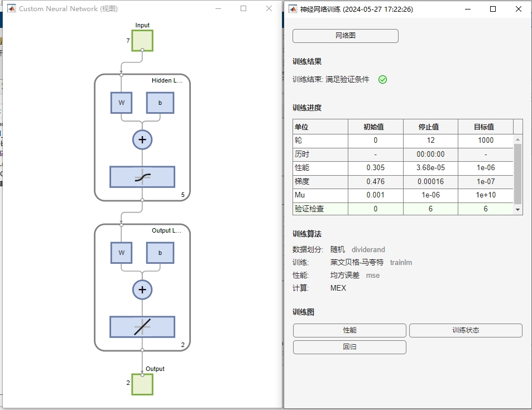The height and width of the screenshot is (410, 532).
Task: Click the b bias block in Output Layer
Action: tap(160, 253)
